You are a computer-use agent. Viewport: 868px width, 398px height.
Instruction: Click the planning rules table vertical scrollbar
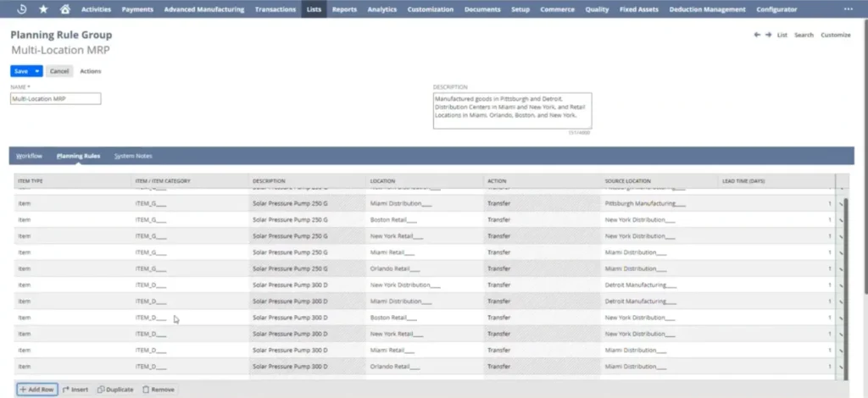(x=848, y=271)
